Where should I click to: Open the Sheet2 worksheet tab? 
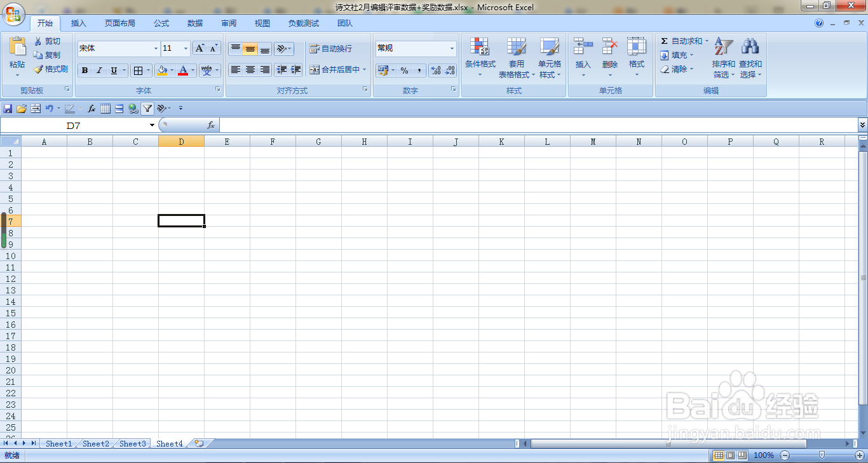pos(96,444)
